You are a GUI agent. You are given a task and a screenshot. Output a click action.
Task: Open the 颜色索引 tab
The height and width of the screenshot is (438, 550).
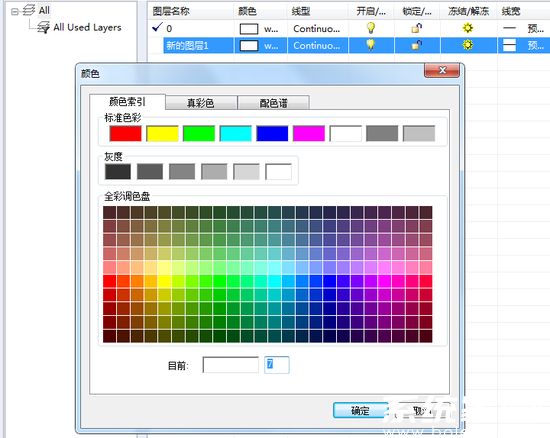127,102
